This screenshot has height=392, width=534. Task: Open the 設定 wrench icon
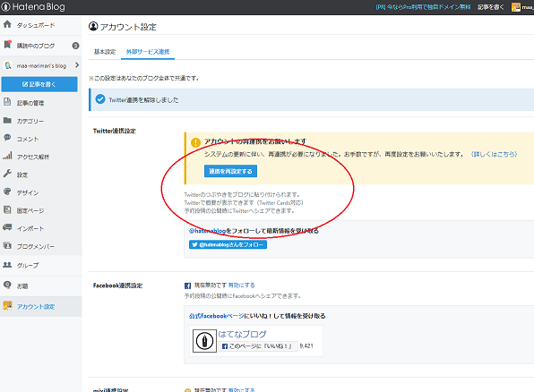tap(7, 174)
